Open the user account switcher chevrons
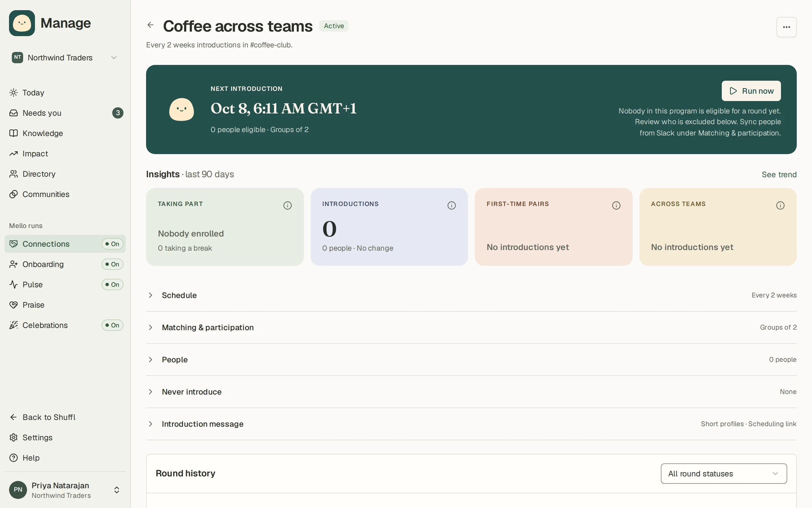 coord(116,490)
